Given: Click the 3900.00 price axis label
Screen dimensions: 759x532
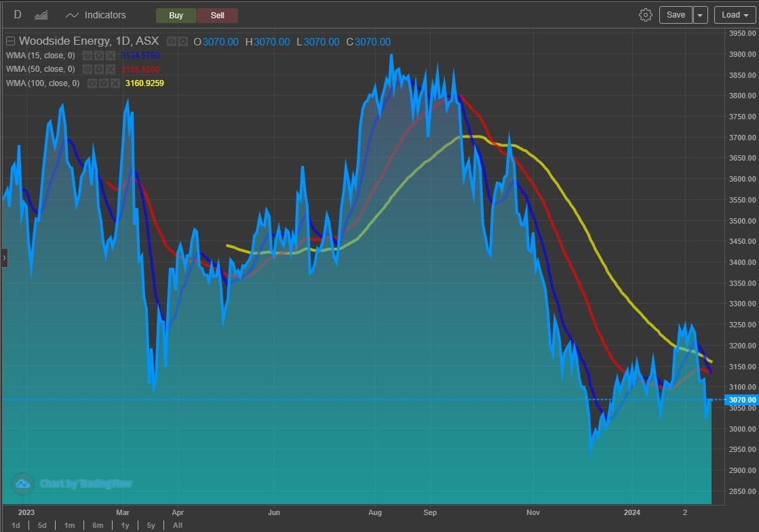Looking at the screenshot, I should pos(742,54).
